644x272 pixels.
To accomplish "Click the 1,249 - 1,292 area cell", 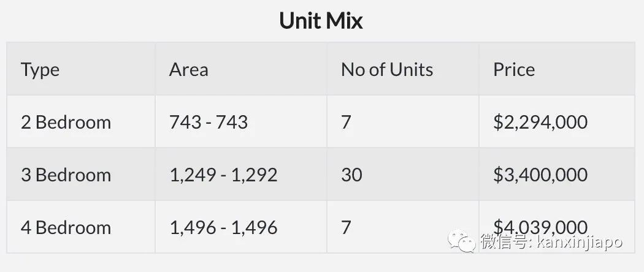I will point(223,175).
